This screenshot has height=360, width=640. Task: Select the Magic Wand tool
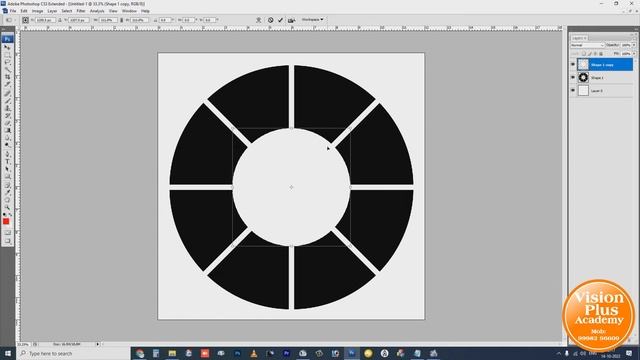(7, 69)
